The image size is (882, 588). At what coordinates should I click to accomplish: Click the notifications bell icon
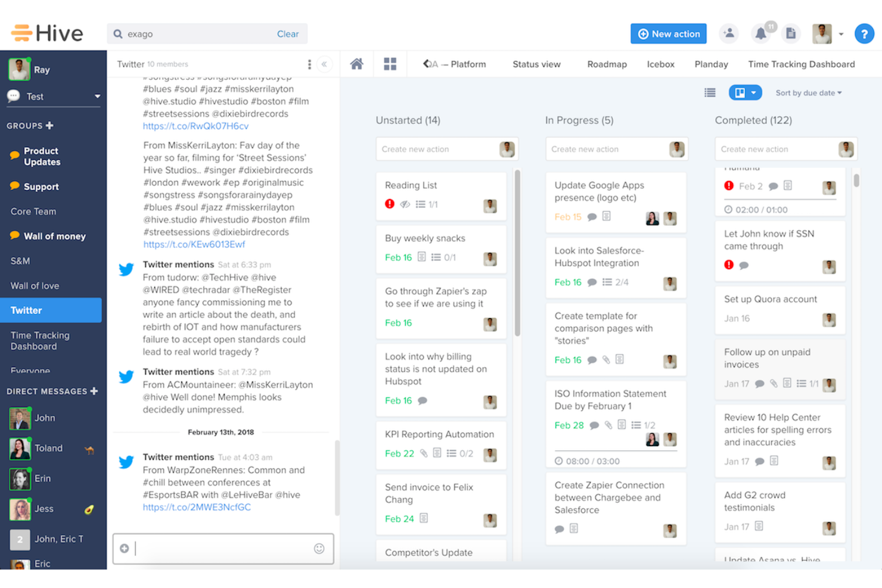[761, 33]
